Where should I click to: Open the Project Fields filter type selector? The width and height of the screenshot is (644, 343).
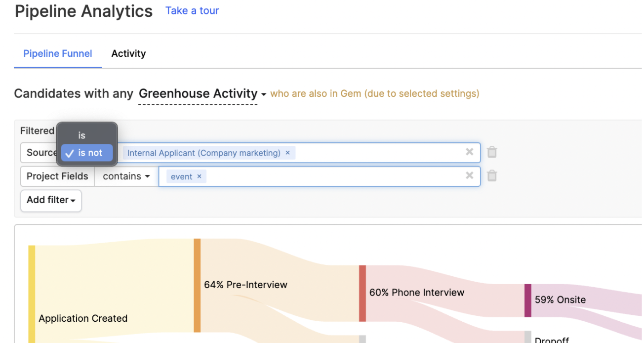click(57, 176)
